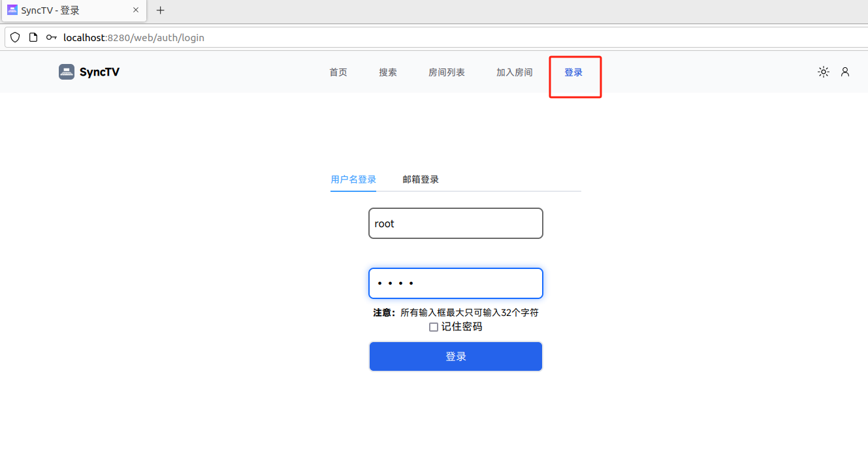Close the SyncTV browser tab
This screenshot has height=457, width=868.
click(136, 10)
